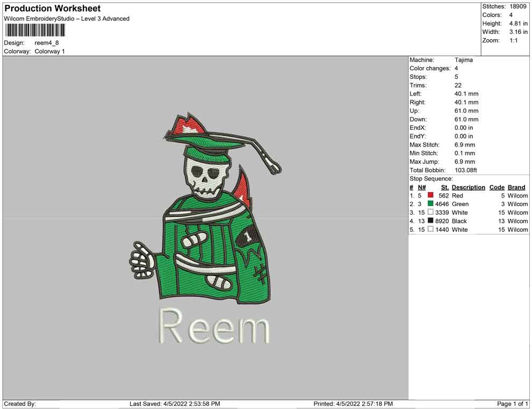Click the "Page 1 of 1" footer text
The width and height of the screenshot is (532, 409).
click(x=513, y=404)
